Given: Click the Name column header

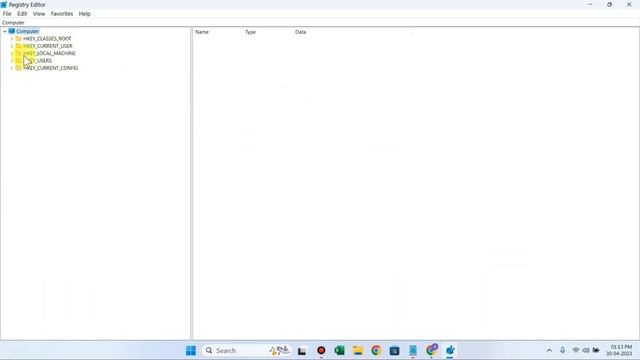Looking at the screenshot, I should click(x=218, y=32).
